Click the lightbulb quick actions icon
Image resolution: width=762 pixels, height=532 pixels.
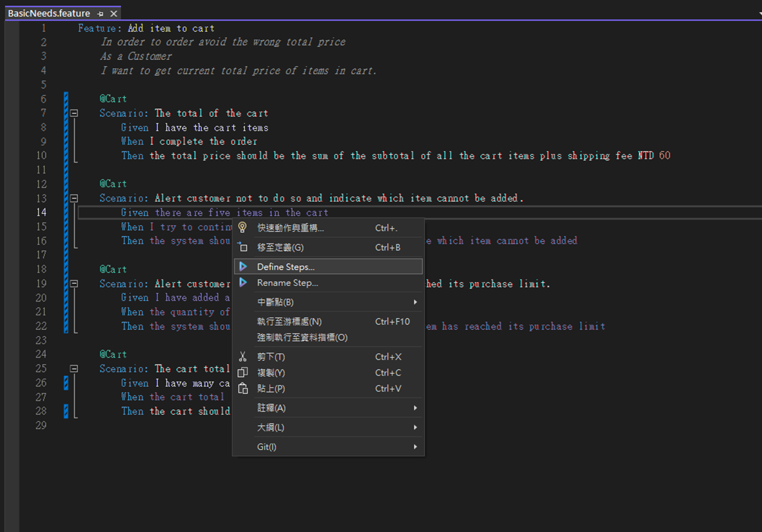click(x=242, y=227)
